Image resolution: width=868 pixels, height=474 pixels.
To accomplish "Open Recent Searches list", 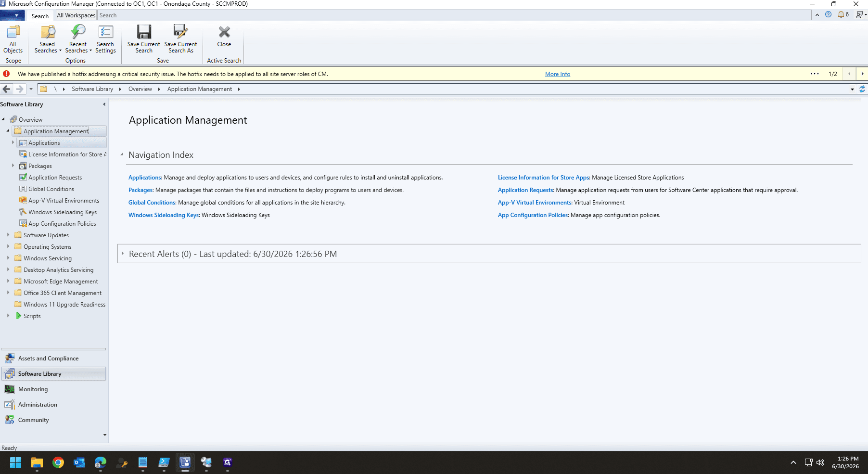I will coord(78,39).
